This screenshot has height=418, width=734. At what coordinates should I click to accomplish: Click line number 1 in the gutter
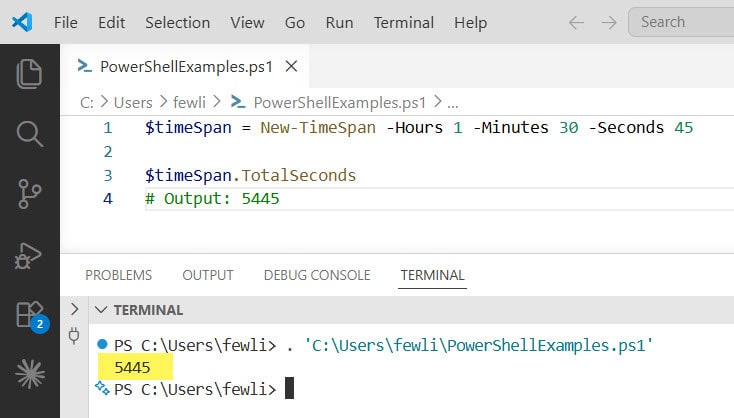point(108,128)
